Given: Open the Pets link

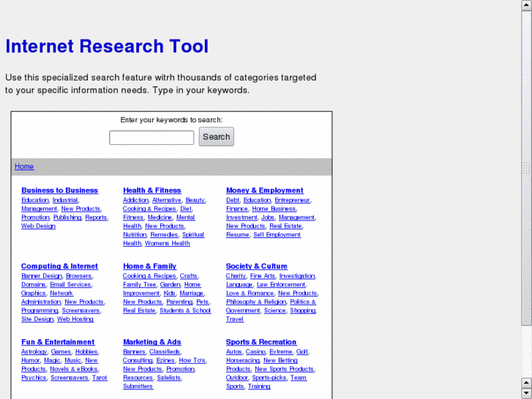Looking at the screenshot, I should [x=203, y=302].
